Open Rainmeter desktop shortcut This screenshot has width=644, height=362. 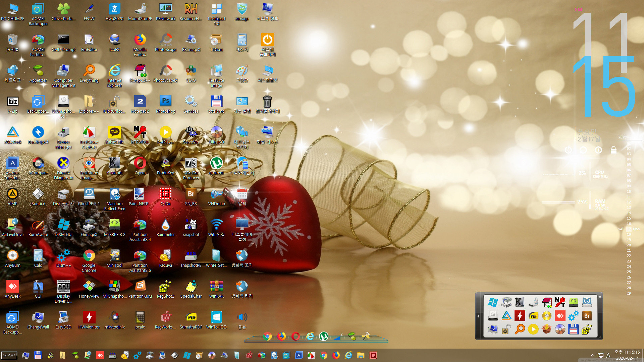click(x=165, y=228)
